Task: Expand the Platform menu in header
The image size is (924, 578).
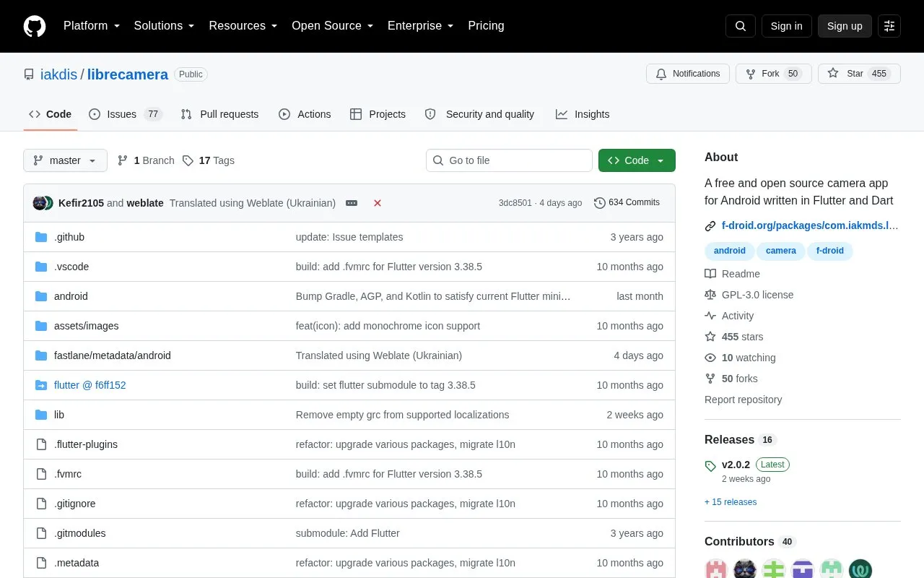Action: pos(92,26)
